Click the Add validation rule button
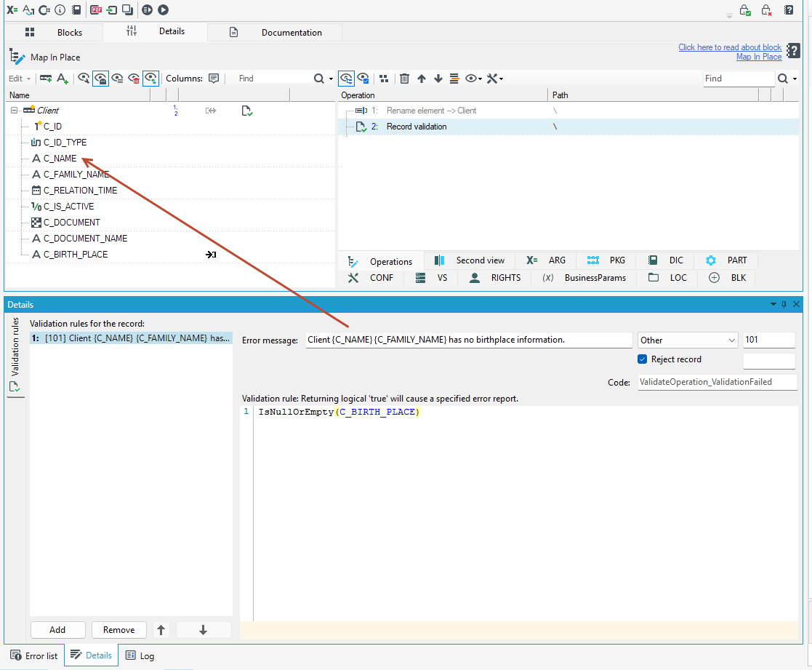Image resolution: width=812 pixels, height=670 pixels. [57, 629]
